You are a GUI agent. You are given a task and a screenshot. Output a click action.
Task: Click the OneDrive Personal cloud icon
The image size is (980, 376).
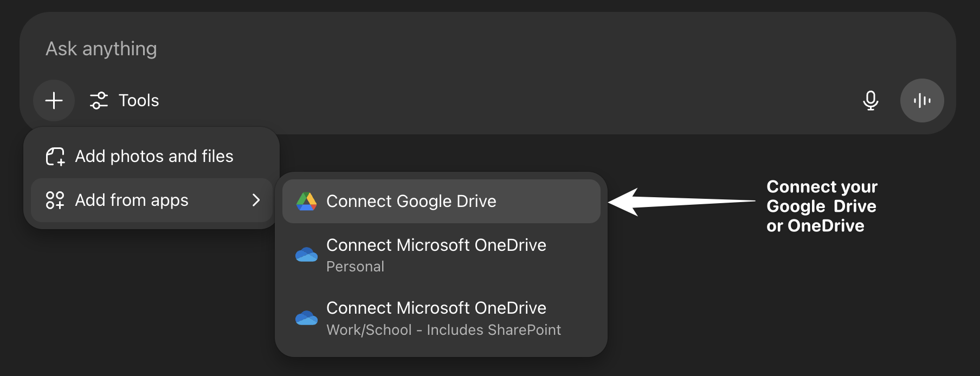click(x=306, y=255)
